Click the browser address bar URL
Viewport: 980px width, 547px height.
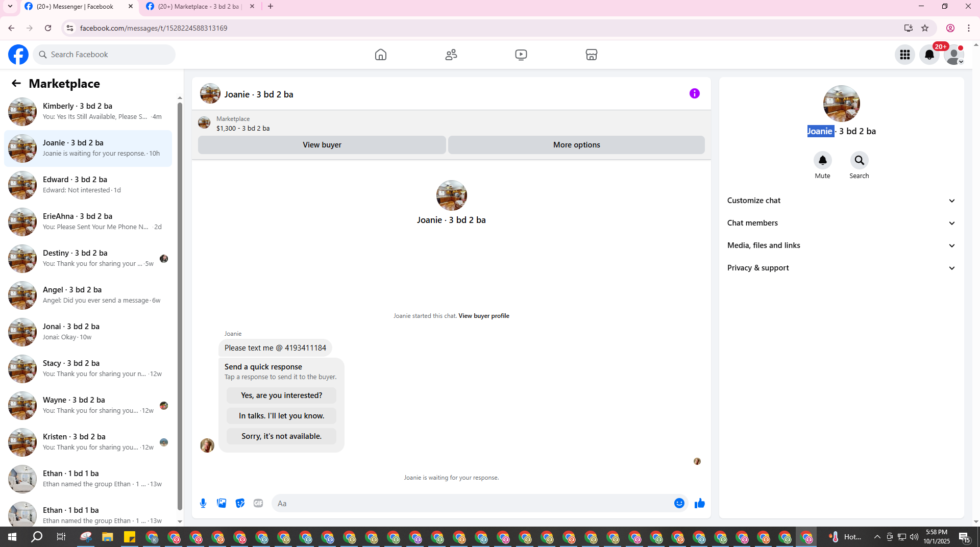(154, 28)
